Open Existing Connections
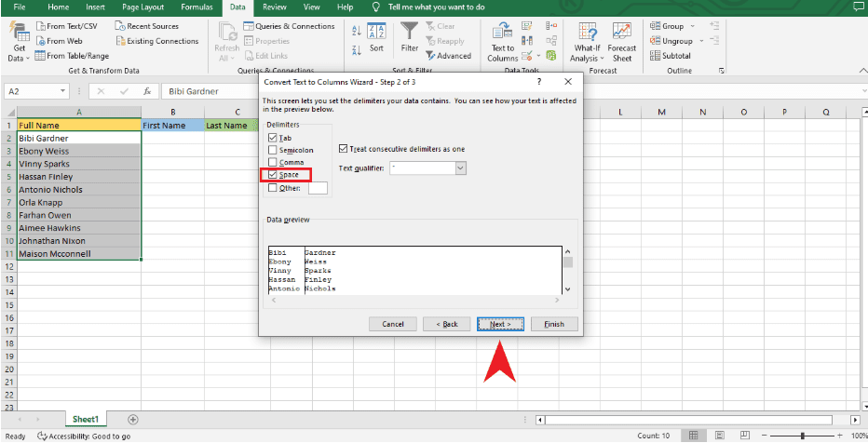 click(x=156, y=41)
